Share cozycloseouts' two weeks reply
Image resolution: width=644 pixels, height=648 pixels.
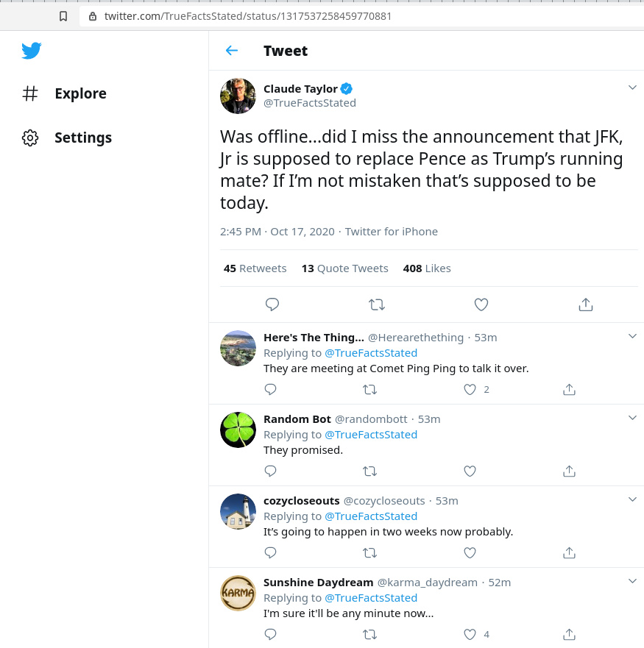click(x=569, y=552)
